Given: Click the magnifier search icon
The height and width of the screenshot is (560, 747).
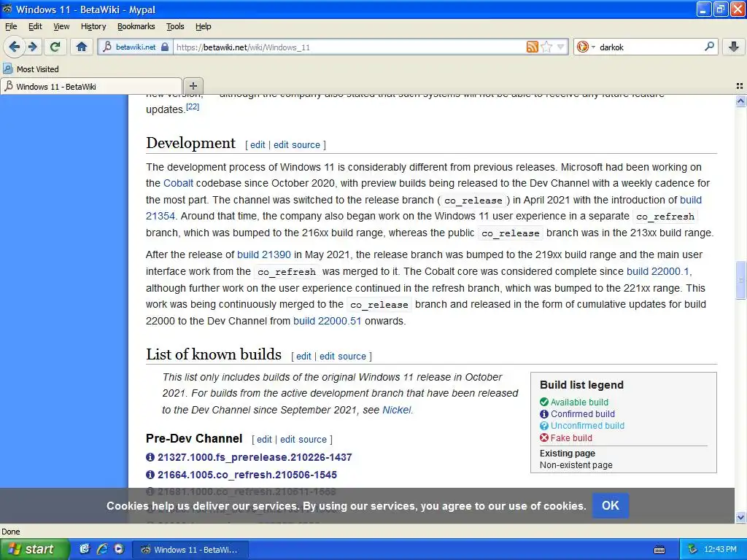Looking at the screenshot, I should [x=709, y=46].
